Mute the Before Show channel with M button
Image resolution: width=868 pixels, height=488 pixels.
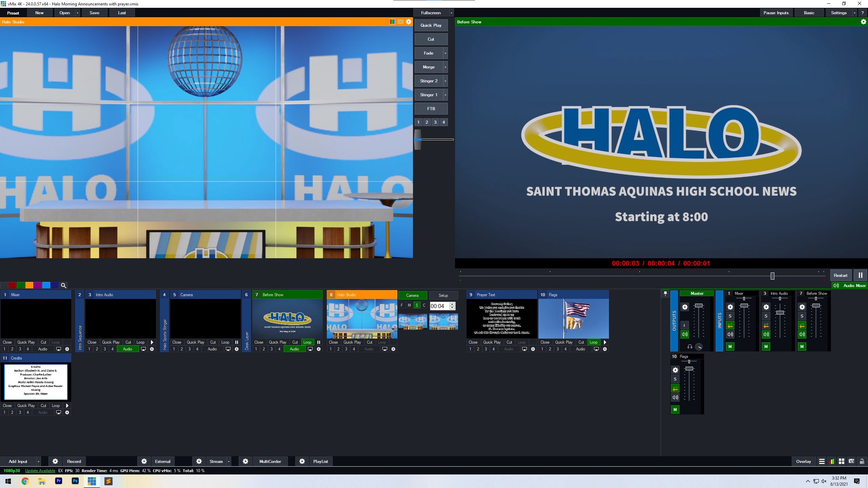click(802, 346)
